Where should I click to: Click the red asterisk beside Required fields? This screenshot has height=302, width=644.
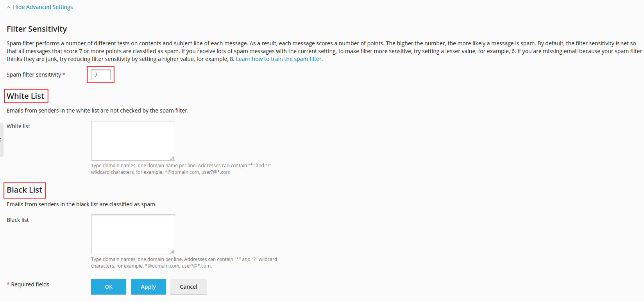tap(8, 284)
